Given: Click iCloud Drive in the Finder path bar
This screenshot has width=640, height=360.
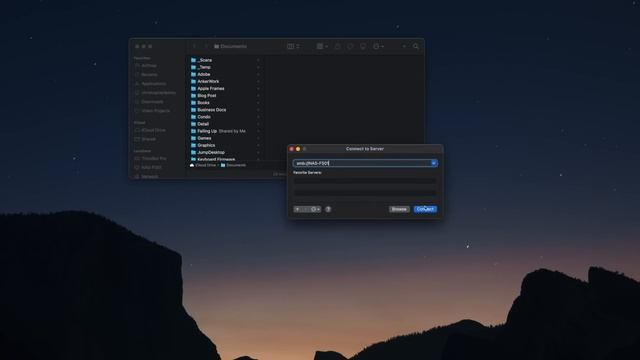Looking at the screenshot, I should pos(203,165).
